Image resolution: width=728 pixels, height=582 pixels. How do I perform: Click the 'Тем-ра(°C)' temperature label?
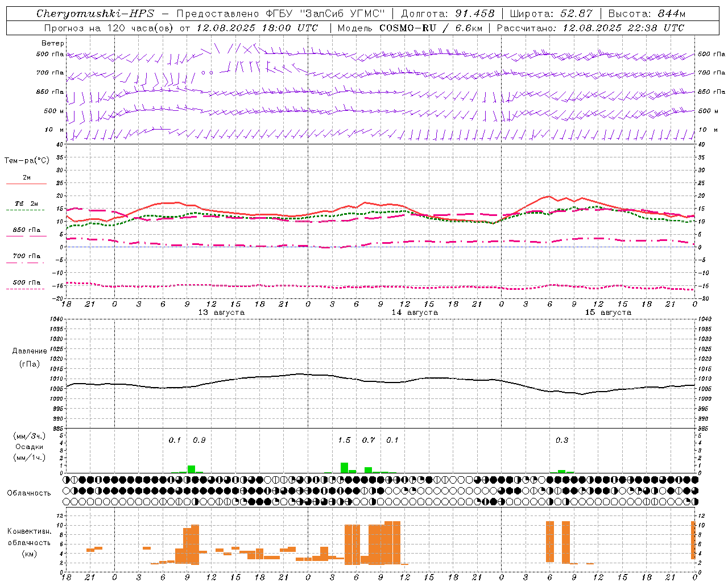27,161
